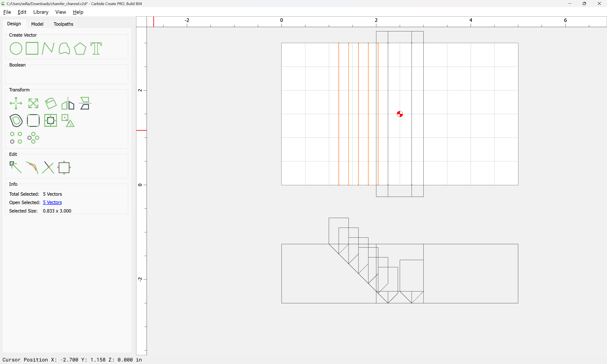Select the Curve create vector tool
This screenshot has height=364, width=607.
tap(64, 48)
